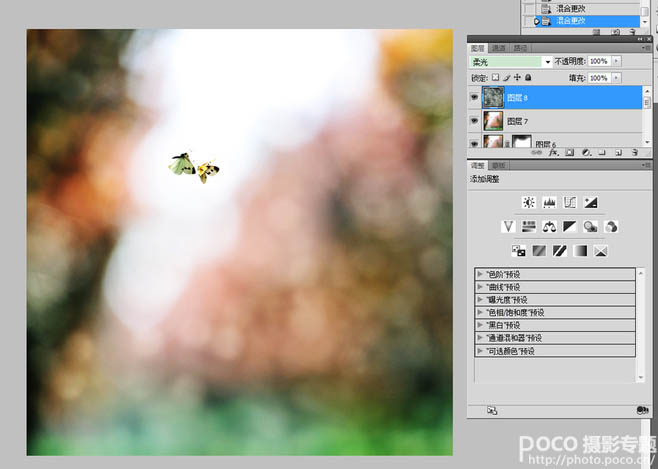
Task: Add a Curves adjustment layer
Action: (x=570, y=203)
